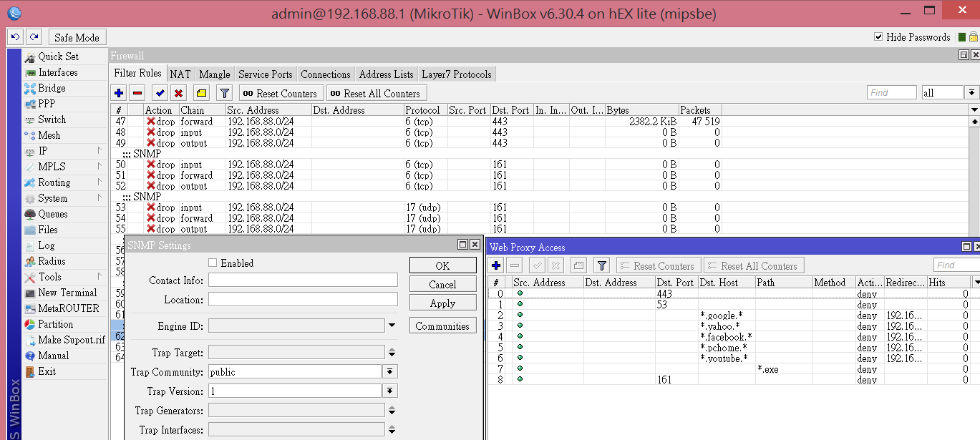Viewport: 980px width, 440px height.
Task: Click the Find input field in Firewall
Action: tap(891, 92)
